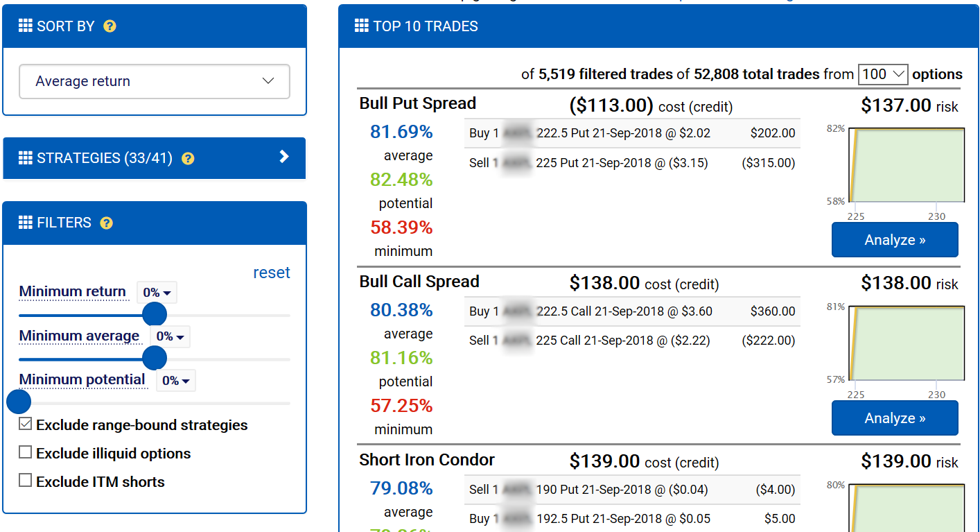980x532 pixels.
Task: Click the Minimum return slider handle
Action: (155, 314)
